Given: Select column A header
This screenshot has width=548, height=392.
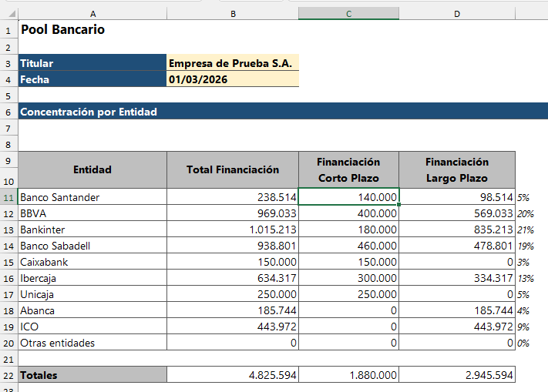Looking at the screenshot, I should click(x=92, y=13).
